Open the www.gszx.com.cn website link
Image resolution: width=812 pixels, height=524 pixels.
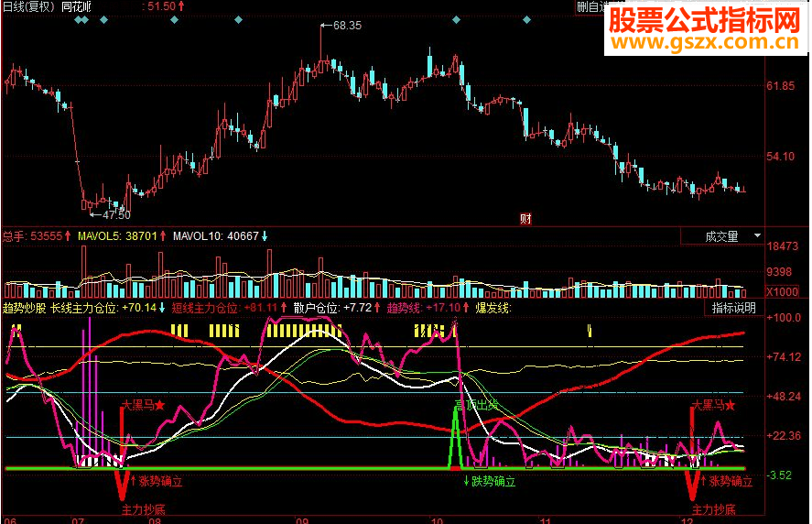(705, 41)
